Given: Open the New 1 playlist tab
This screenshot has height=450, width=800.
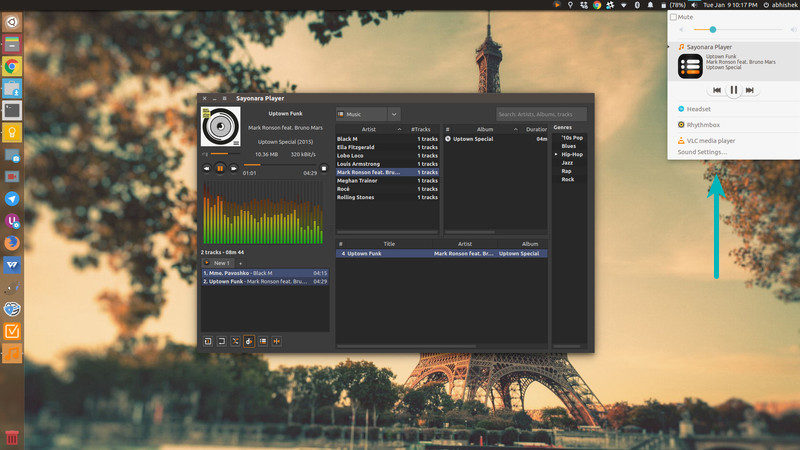Looking at the screenshot, I should click(218, 263).
